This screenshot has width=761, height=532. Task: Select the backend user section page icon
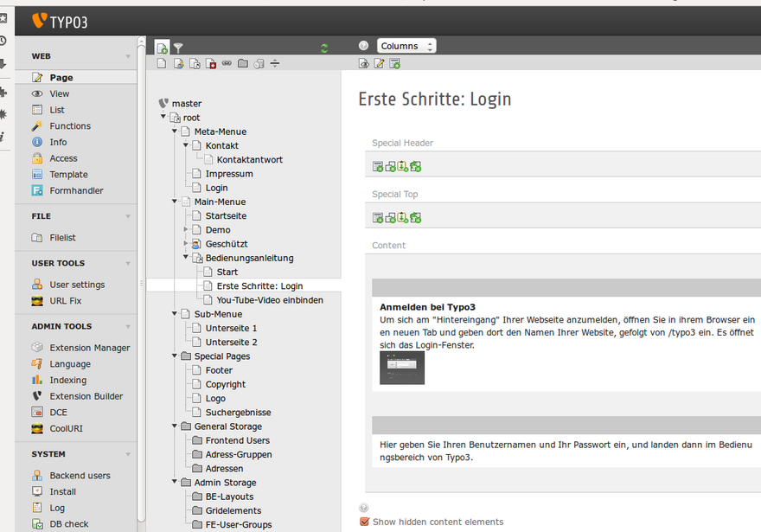[179, 64]
